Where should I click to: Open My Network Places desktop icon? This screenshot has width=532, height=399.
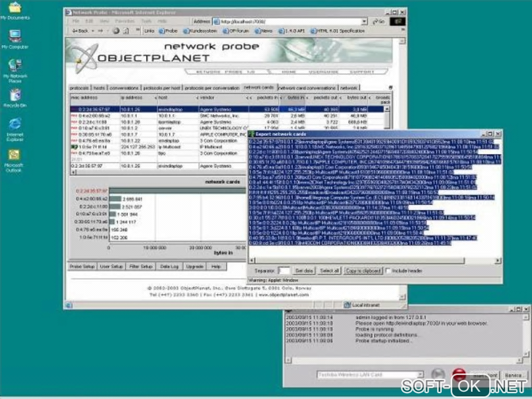tap(15, 70)
